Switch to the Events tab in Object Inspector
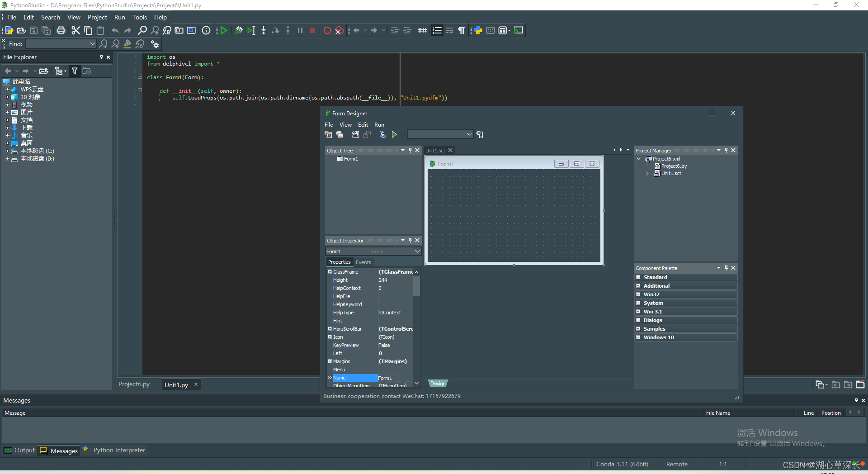The height and width of the screenshot is (474, 868). [x=363, y=262]
